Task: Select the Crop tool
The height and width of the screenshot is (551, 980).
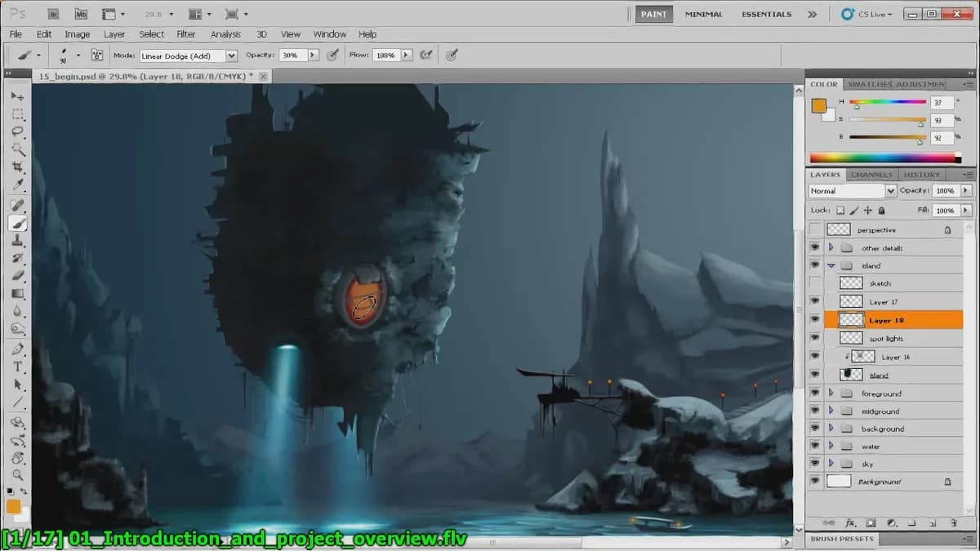Action: (x=17, y=167)
